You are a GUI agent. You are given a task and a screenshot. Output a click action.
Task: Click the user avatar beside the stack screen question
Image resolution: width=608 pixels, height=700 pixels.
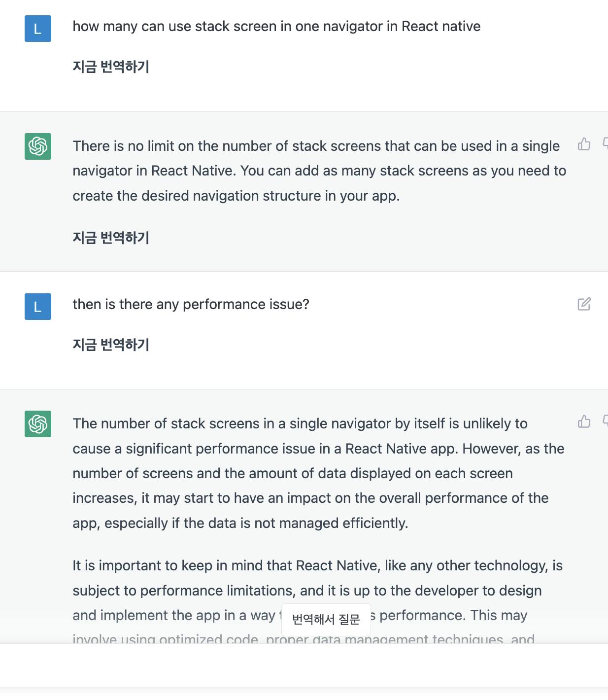tap(38, 29)
